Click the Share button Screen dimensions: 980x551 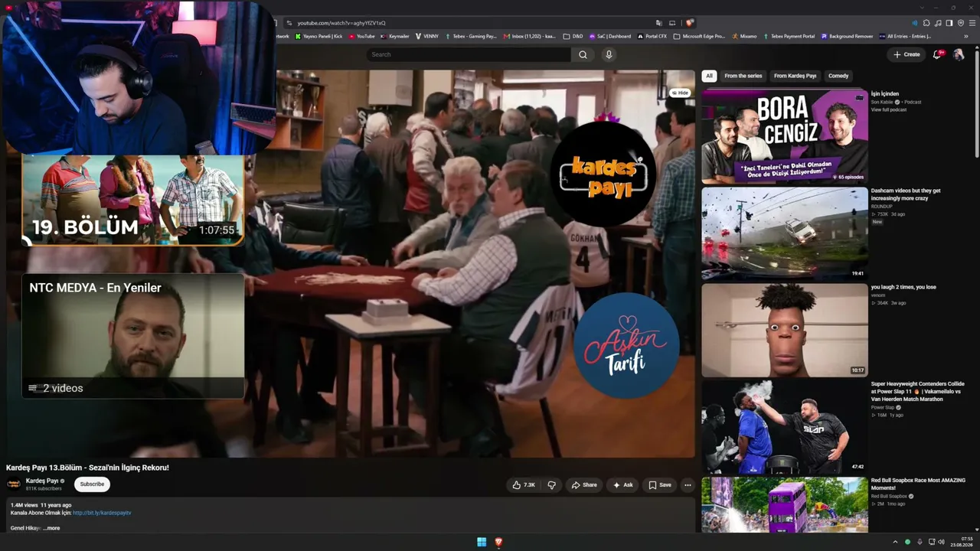(x=583, y=485)
